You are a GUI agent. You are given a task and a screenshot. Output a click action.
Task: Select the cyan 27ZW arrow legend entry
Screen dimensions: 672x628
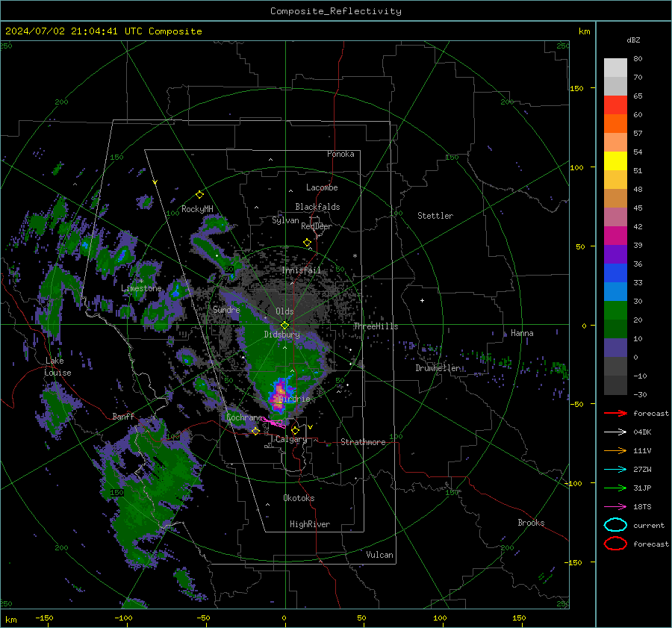point(615,470)
